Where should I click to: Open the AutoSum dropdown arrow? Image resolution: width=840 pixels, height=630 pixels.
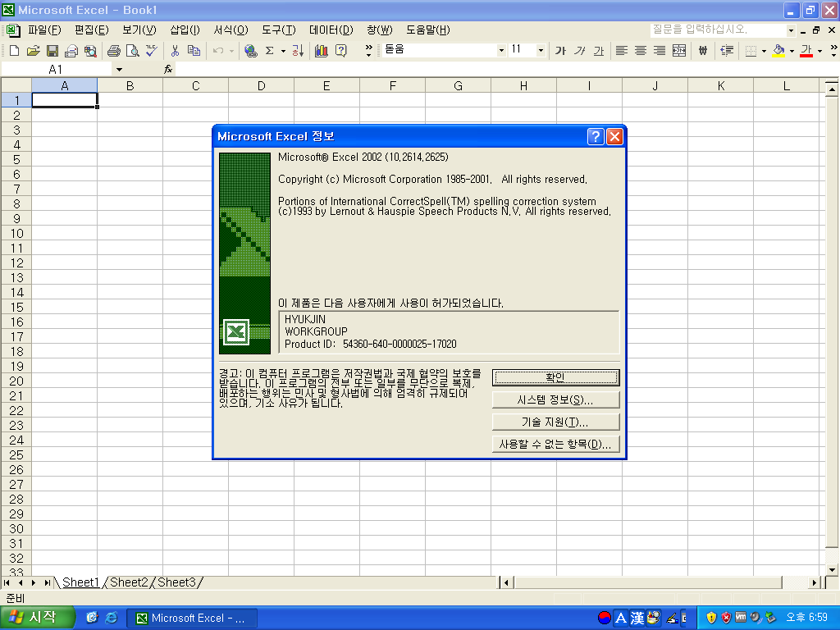tap(283, 51)
